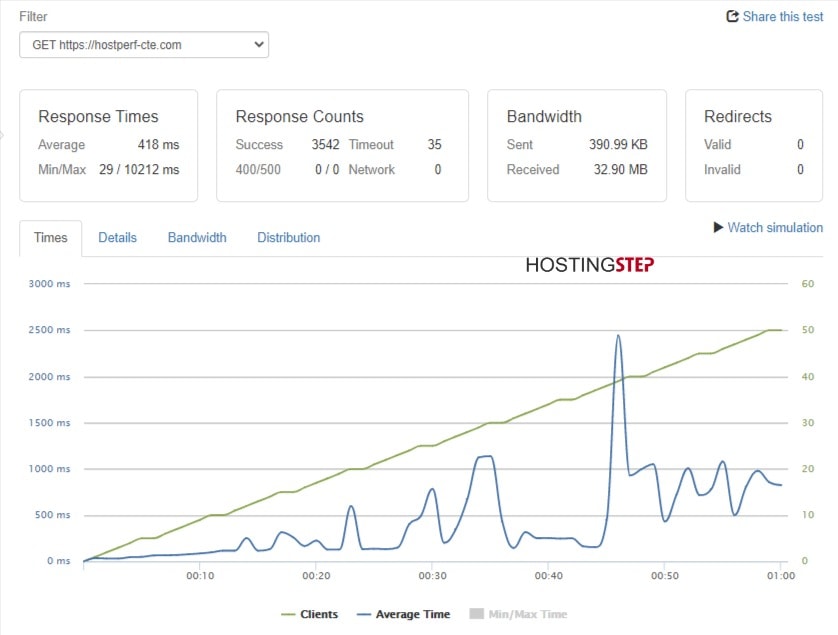Viewport: 838px width, 635px height.
Task: Click the Sent value 390.99 KB
Action: pyautogui.click(x=618, y=145)
